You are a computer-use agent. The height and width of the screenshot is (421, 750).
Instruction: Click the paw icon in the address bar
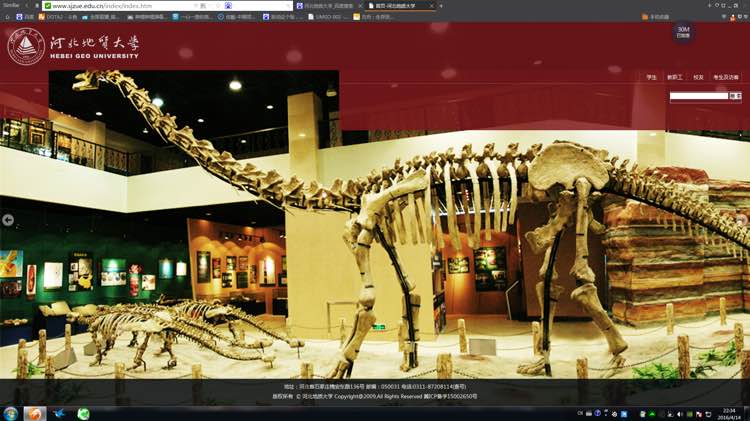pyautogui.click(x=228, y=6)
